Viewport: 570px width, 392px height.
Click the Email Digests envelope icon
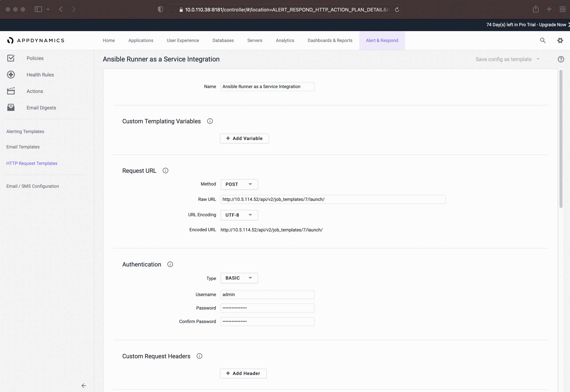[11, 108]
